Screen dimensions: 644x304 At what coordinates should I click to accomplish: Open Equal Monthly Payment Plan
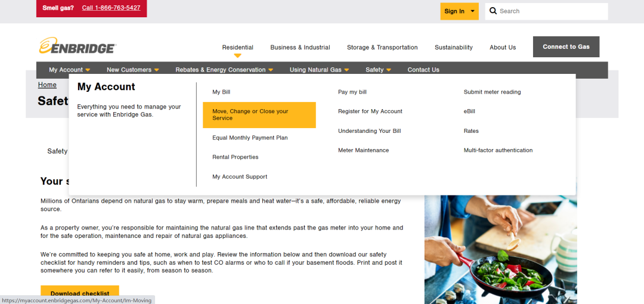250,138
